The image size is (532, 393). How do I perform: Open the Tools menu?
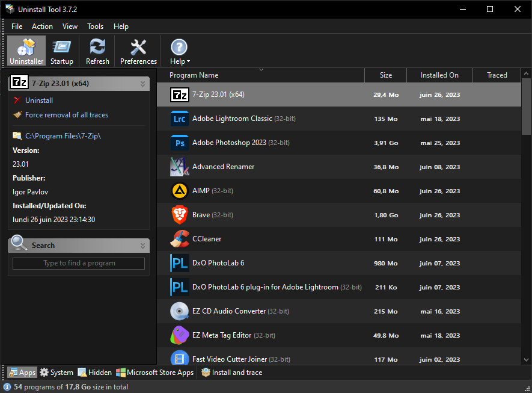tap(95, 26)
